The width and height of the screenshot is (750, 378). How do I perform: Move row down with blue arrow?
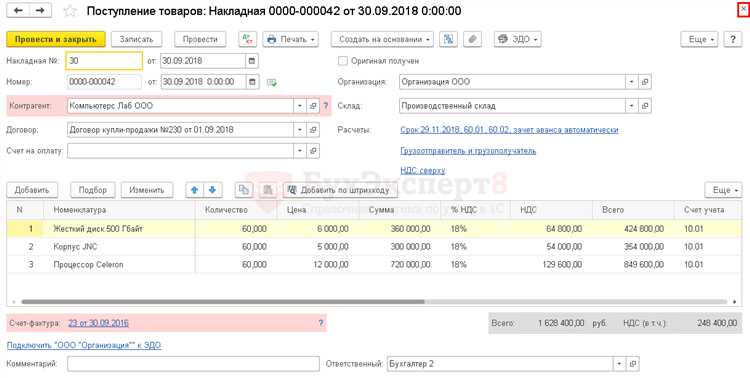[212, 190]
